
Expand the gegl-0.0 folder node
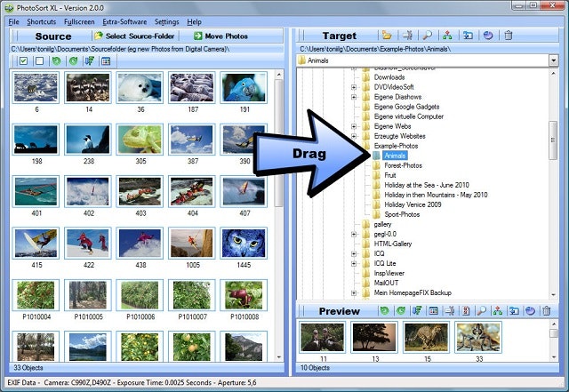coord(354,234)
